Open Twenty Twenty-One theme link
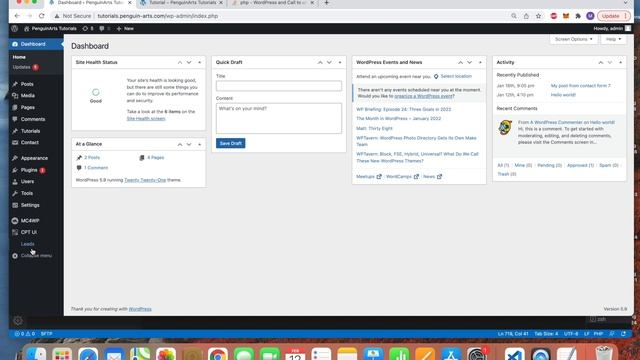This screenshot has height=360, width=640. coord(145,180)
